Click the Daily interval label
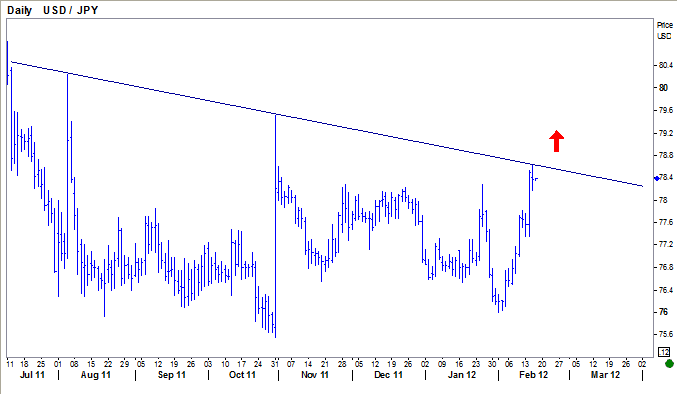The image size is (679, 396). (x=19, y=10)
